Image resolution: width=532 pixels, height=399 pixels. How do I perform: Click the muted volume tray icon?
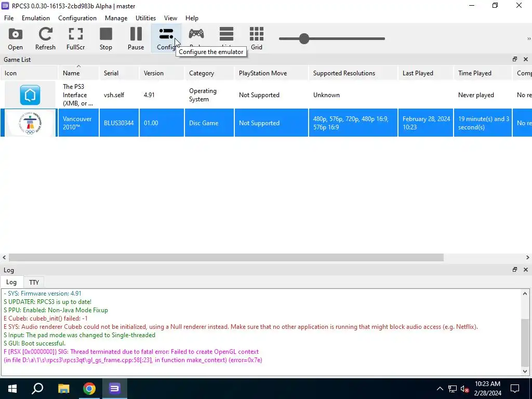[x=464, y=389]
